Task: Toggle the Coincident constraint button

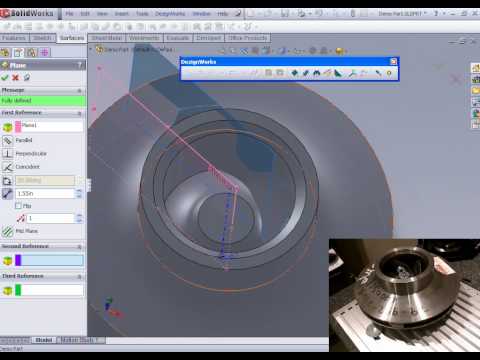Action: tap(7, 167)
